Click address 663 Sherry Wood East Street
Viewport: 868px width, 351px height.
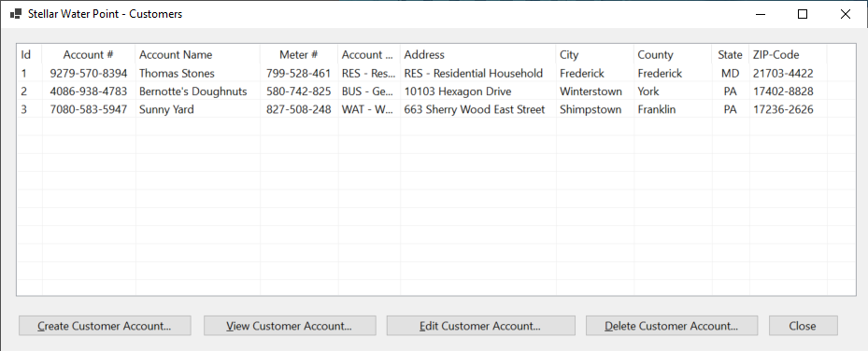point(475,109)
